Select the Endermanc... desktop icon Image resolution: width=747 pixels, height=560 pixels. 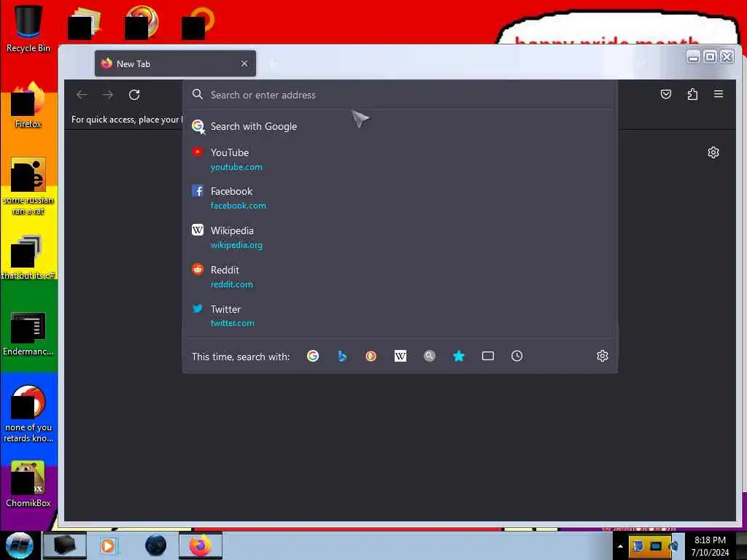28,333
